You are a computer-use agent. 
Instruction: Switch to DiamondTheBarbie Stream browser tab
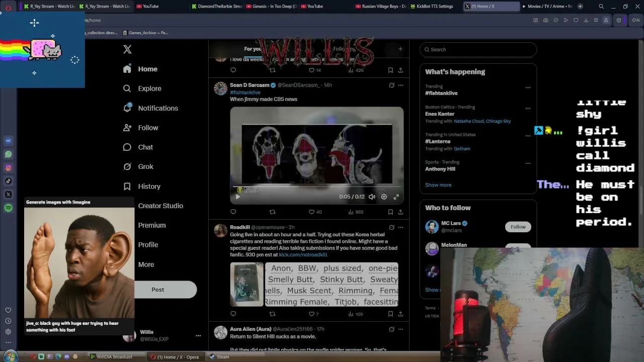[x=217, y=7]
